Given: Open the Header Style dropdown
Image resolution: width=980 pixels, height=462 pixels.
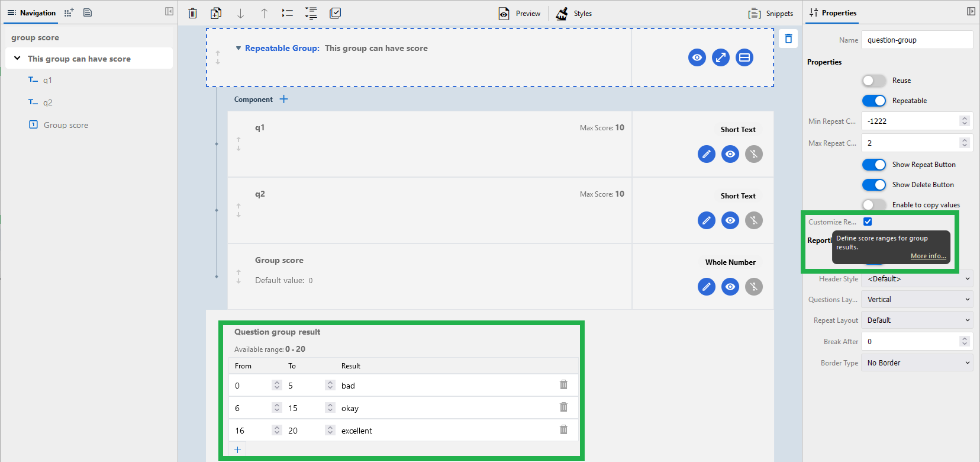Looking at the screenshot, I should point(916,279).
